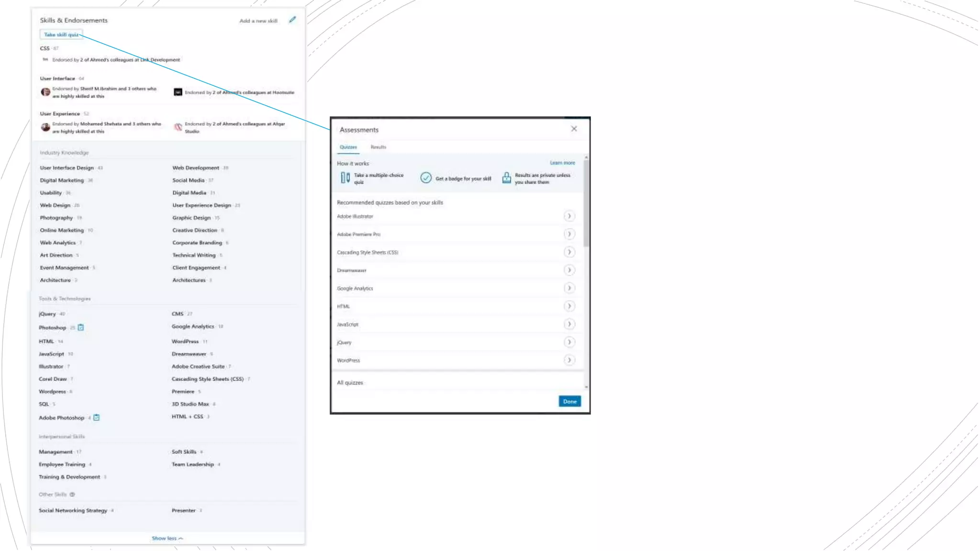Open the WordPress quiz chevron

click(x=569, y=360)
